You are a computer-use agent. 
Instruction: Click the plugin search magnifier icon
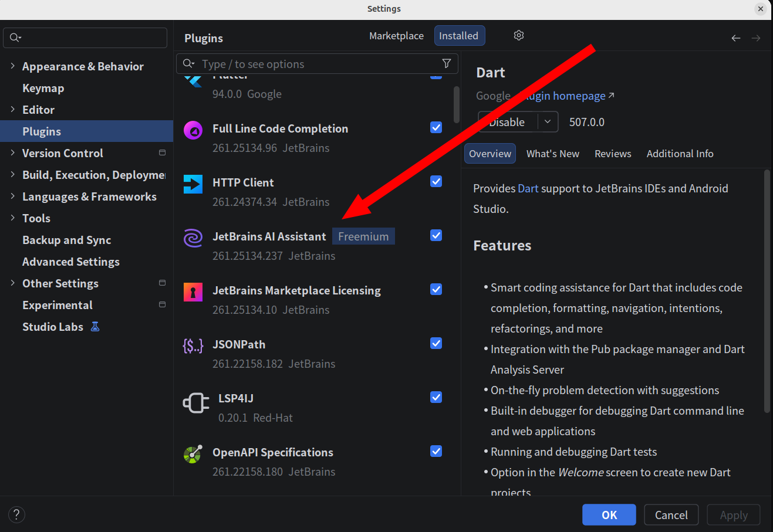(x=188, y=63)
